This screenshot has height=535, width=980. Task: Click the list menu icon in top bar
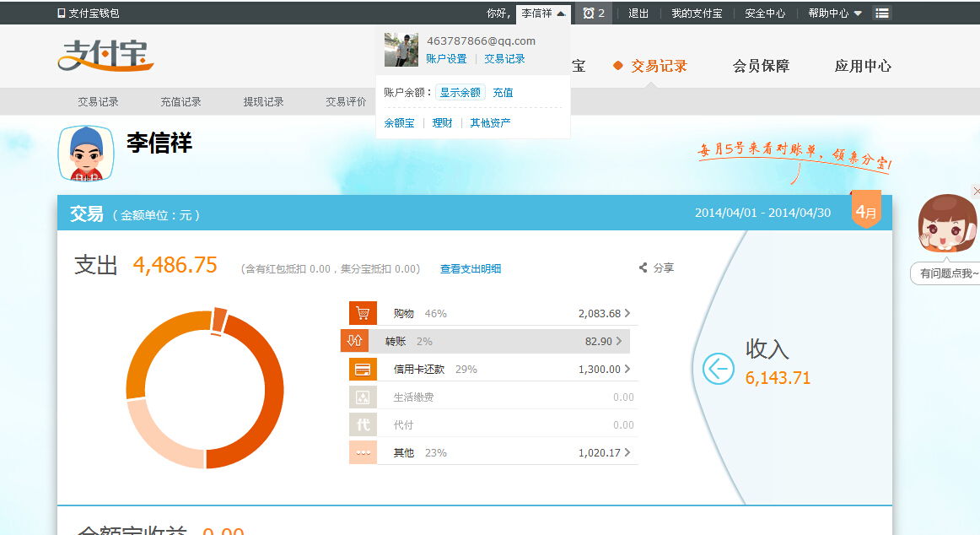pos(881,14)
